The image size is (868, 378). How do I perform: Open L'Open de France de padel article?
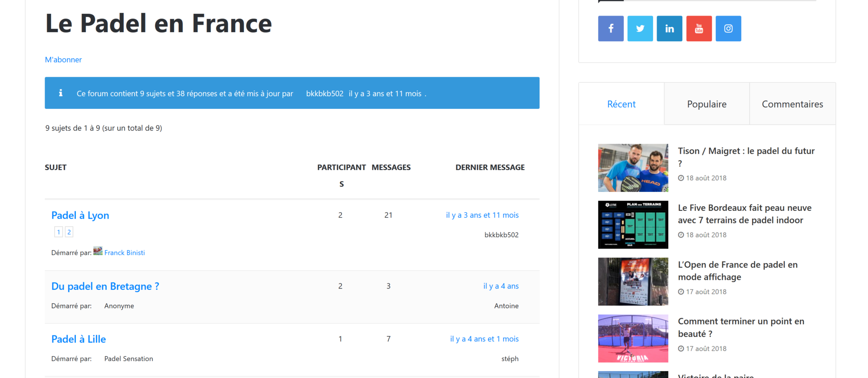(737, 271)
